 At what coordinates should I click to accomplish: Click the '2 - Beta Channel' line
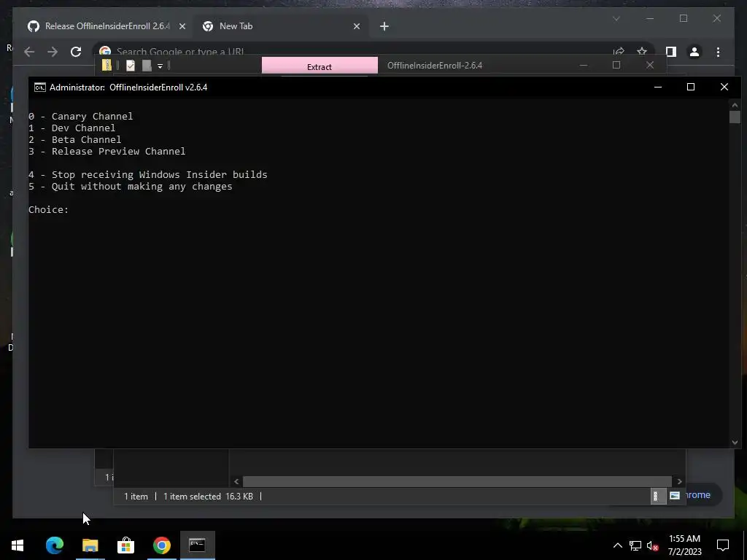75,139
